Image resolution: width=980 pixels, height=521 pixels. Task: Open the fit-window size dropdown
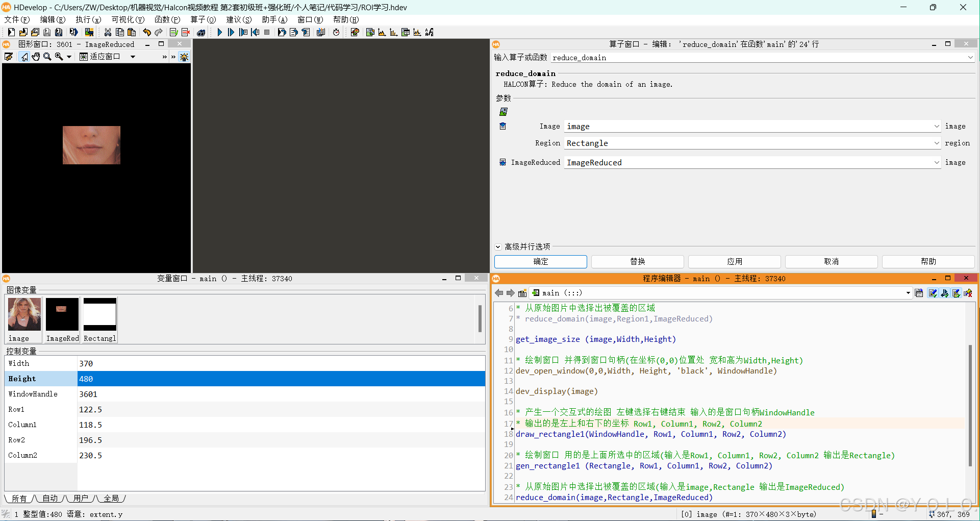click(x=133, y=57)
